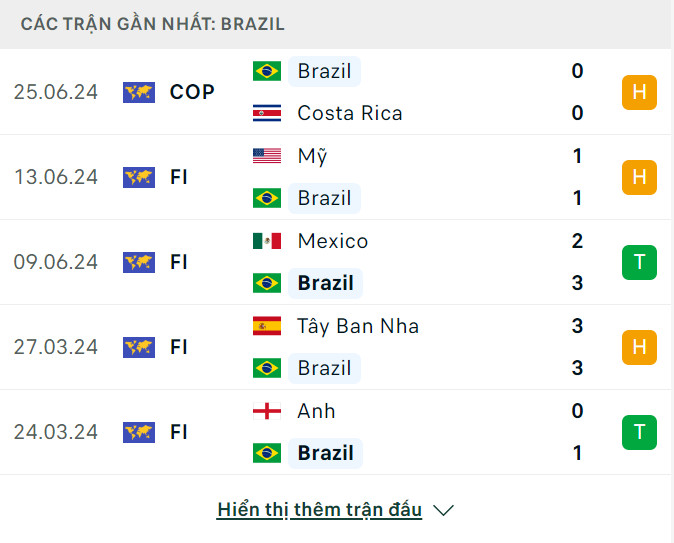674x543 pixels.
Task: Click the 13.06.24 match date
Action: [x=56, y=177]
